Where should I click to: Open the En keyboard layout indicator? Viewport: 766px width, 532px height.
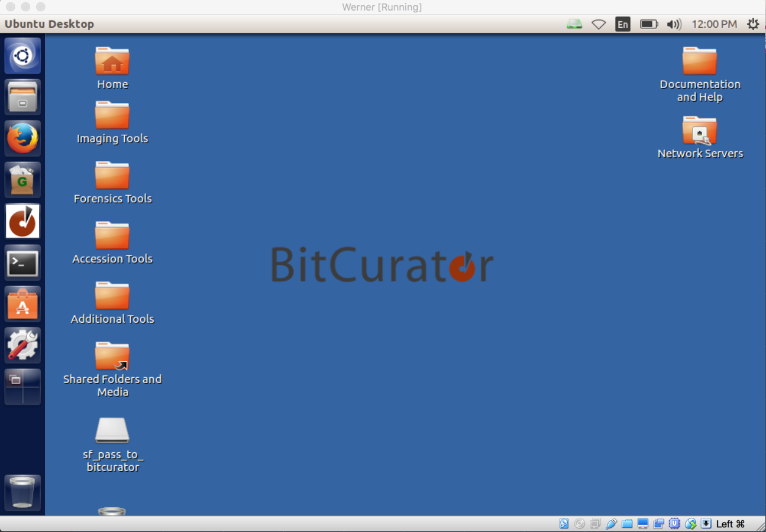[622, 24]
